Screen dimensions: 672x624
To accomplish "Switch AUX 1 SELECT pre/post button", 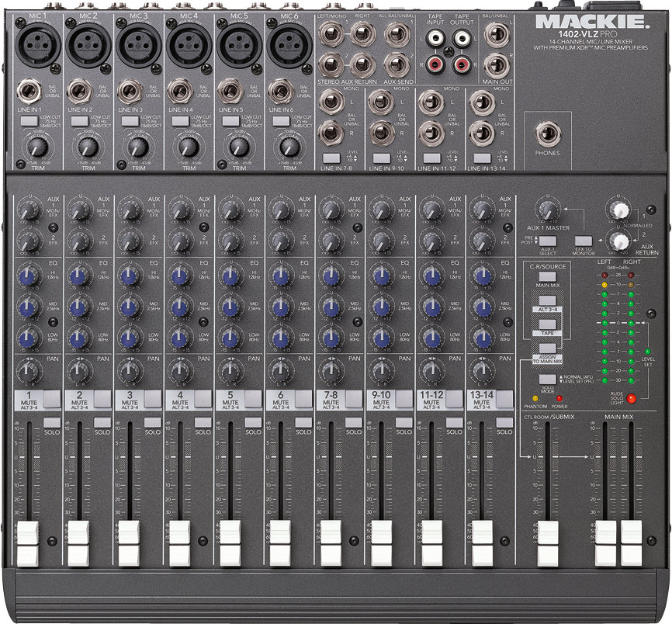I will tap(547, 241).
